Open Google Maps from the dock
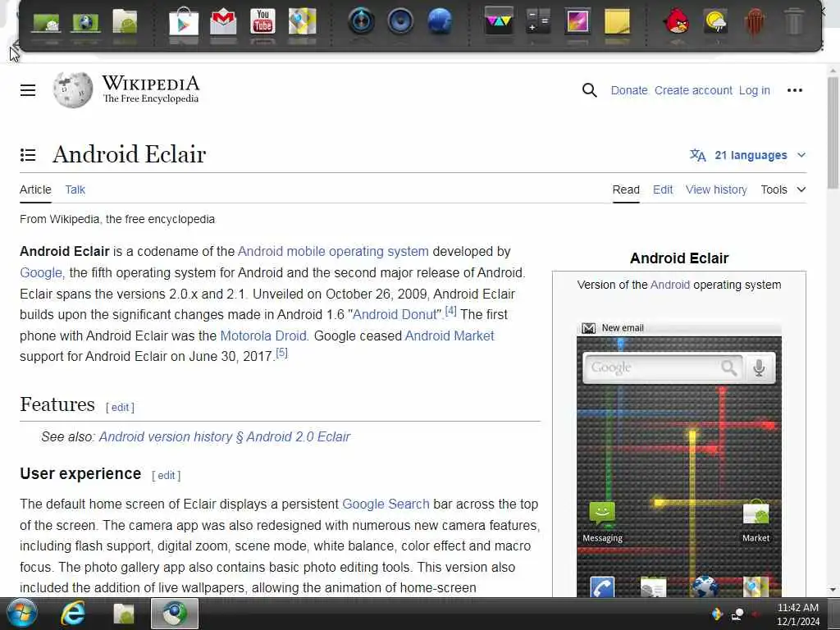 (x=302, y=21)
